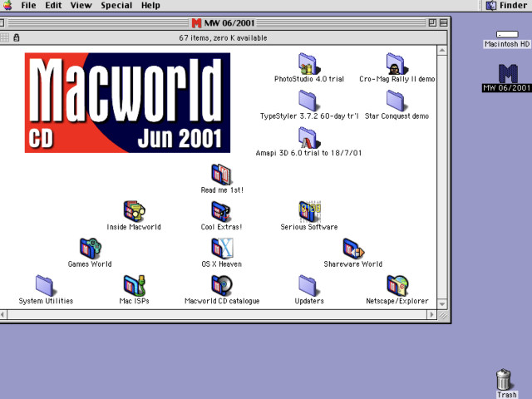
Task: Click the locked padlock icon in header
Action: point(17,37)
